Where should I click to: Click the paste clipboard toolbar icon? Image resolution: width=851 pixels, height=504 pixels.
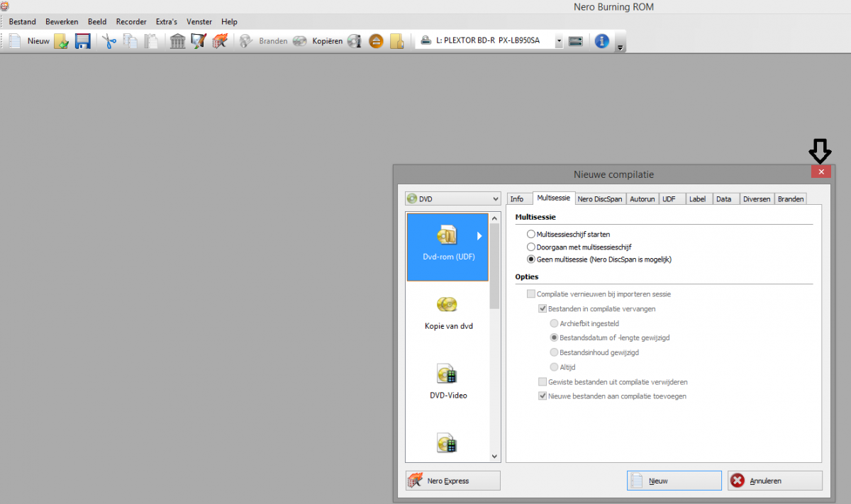click(151, 41)
